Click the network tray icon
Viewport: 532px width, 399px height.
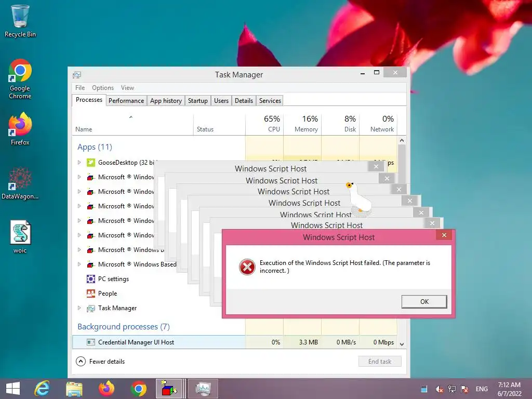click(x=451, y=389)
